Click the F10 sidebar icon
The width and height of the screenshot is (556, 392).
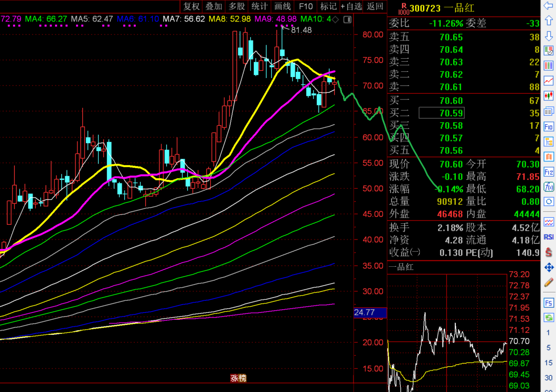pos(549,126)
